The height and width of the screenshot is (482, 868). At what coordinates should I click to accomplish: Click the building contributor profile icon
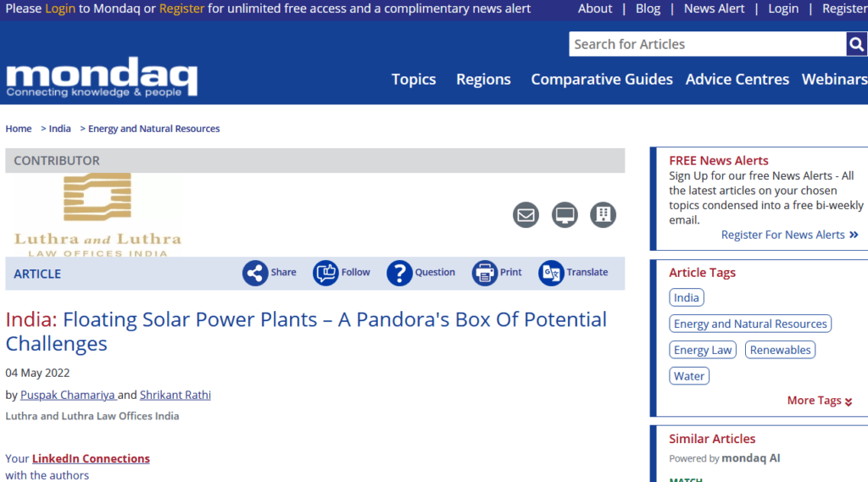pos(603,215)
